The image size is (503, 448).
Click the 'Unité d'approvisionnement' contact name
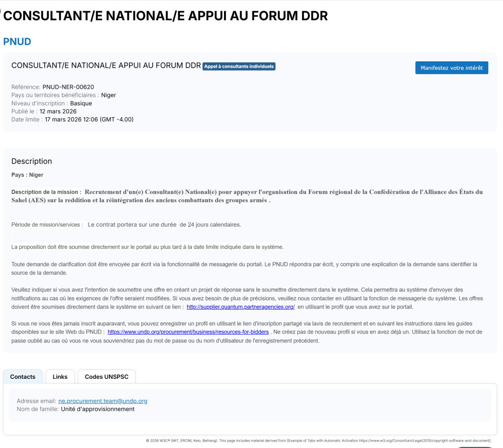[x=97, y=409]
